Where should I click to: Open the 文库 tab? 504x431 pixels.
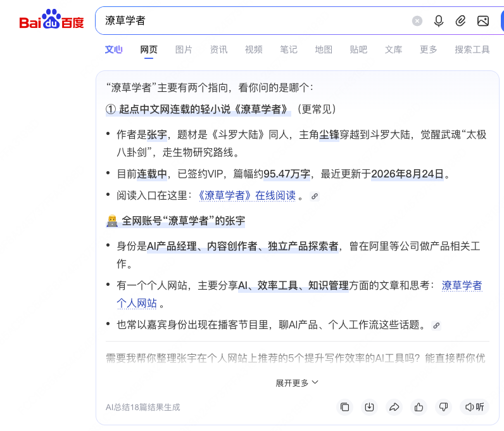click(x=393, y=49)
